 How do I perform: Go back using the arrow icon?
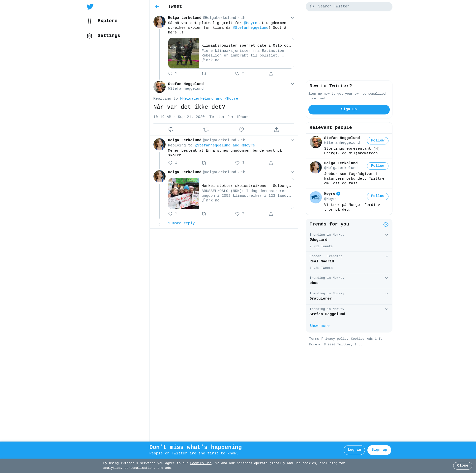tap(157, 7)
